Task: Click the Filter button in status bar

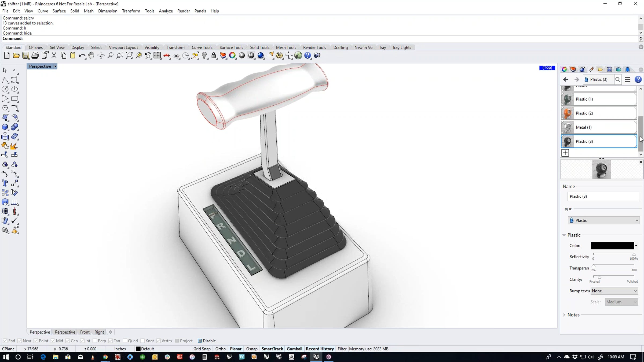Action: tap(342, 349)
